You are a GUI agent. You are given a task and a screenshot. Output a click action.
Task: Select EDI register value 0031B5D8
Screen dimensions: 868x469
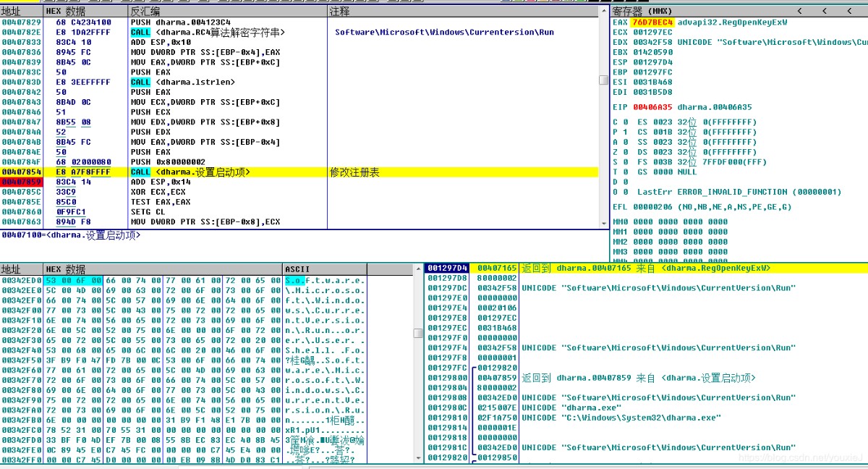pyautogui.click(x=652, y=93)
